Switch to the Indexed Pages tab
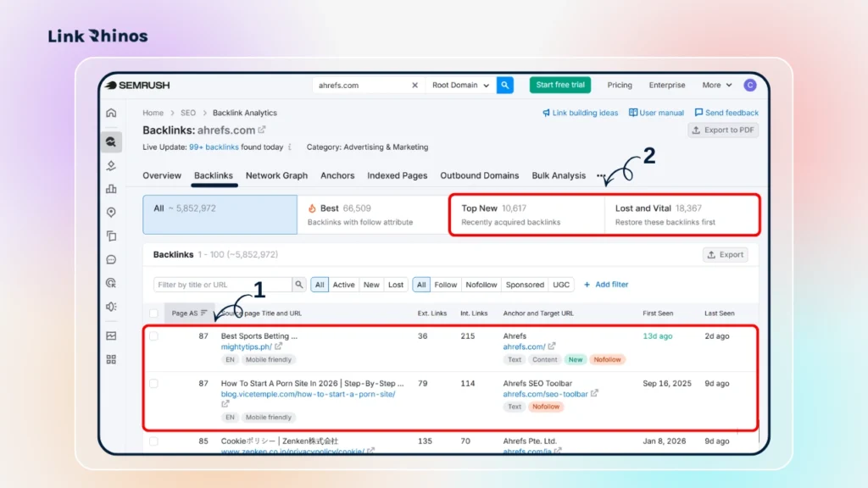 pyautogui.click(x=397, y=175)
